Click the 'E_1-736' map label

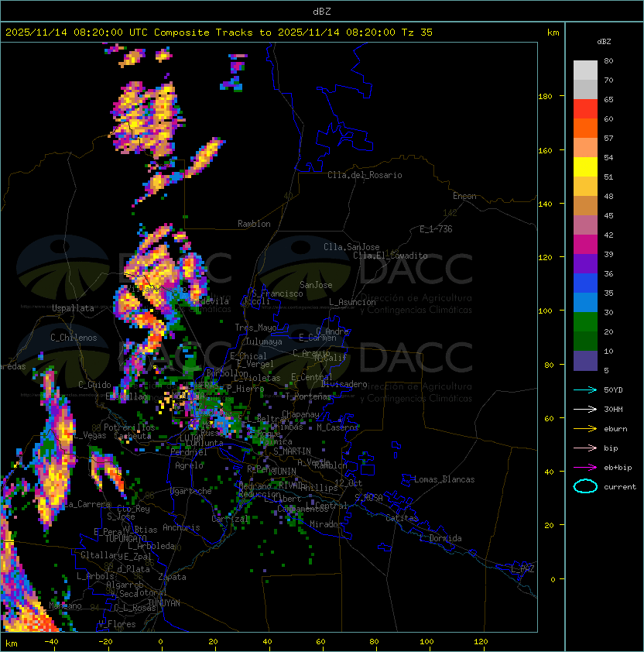click(x=436, y=229)
